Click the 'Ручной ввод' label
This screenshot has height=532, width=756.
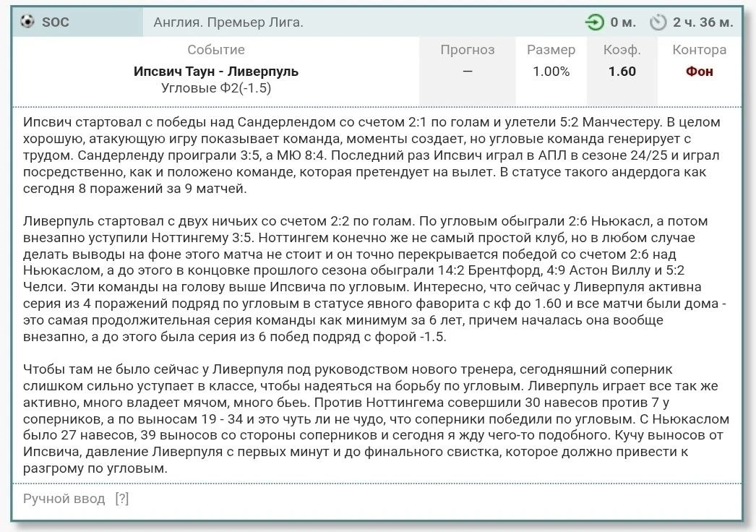point(64,498)
